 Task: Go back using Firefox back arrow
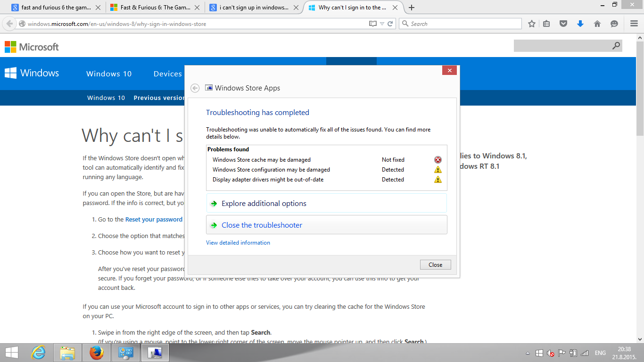coord(9,24)
